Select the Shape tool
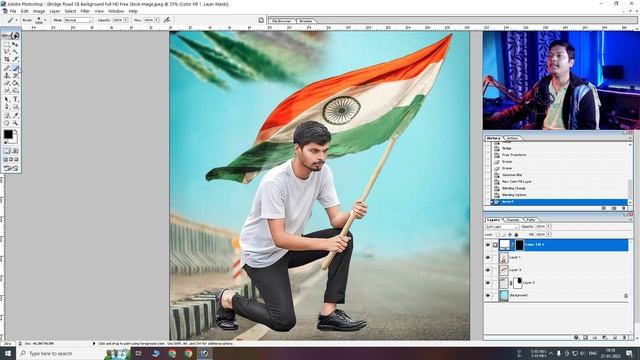Viewport: 640px width, 360px height. click(x=15, y=107)
